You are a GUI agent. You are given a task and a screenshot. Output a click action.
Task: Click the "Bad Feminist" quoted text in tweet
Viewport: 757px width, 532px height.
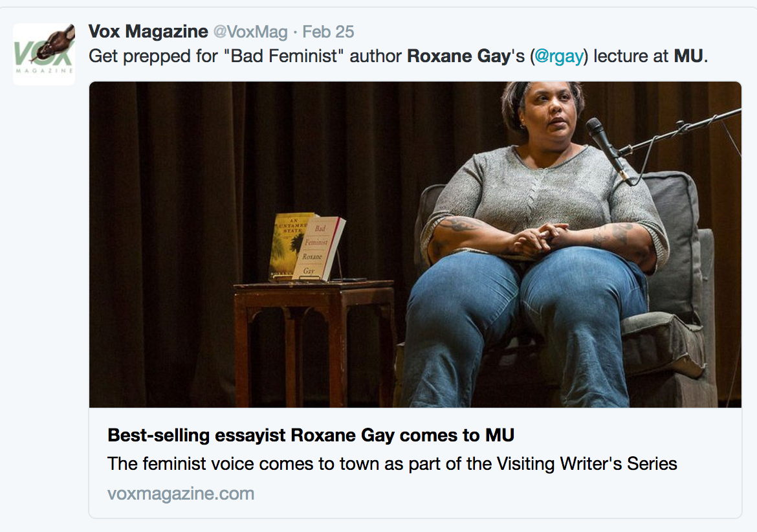point(291,56)
